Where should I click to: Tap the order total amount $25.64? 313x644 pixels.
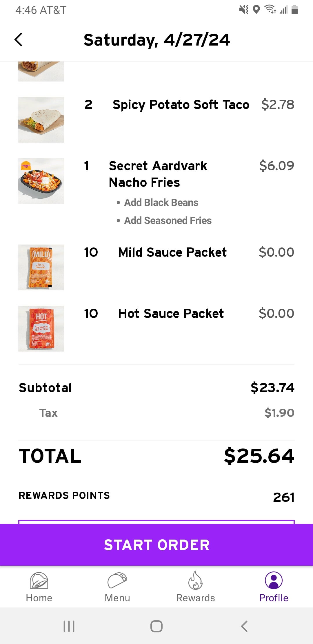pos(259,456)
